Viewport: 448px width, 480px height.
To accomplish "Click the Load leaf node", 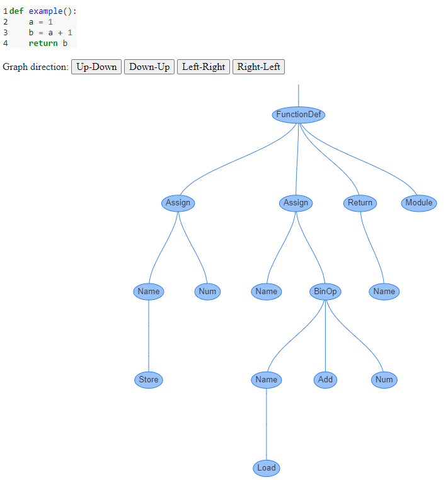I will coord(266,468).
